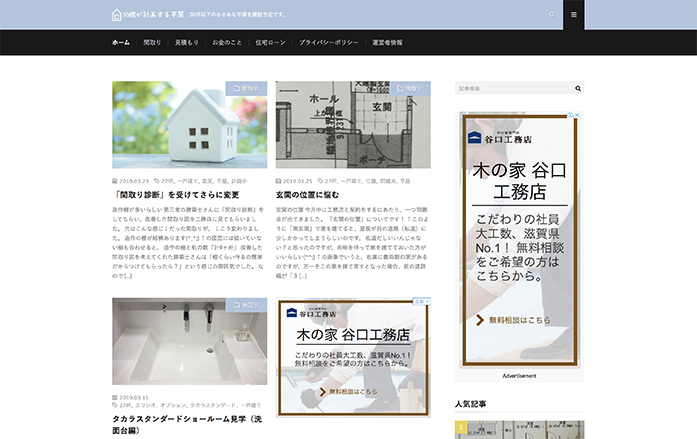Viewport: 697px width, 439px height.
Task: Open the 運営者情報 navigation item
Action: [387, 43]
